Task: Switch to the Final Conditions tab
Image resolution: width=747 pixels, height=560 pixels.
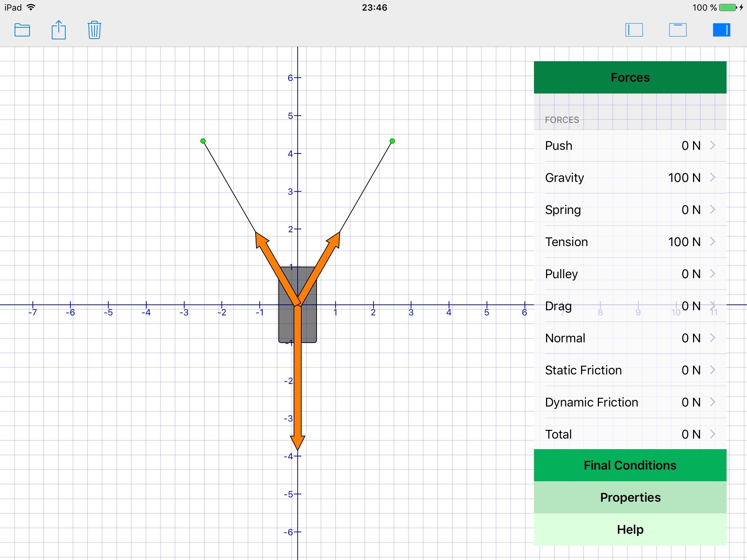Action: (x=630, y=465)
